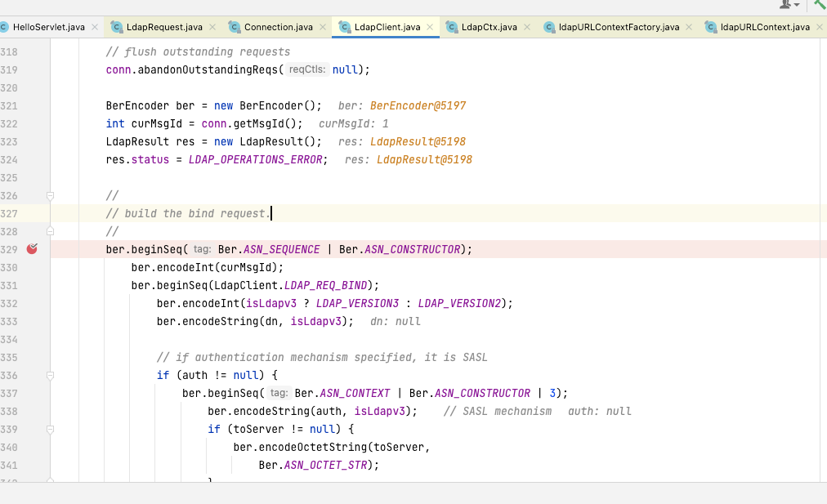Collapse the code fold marker at line 326

pos(51,195)
